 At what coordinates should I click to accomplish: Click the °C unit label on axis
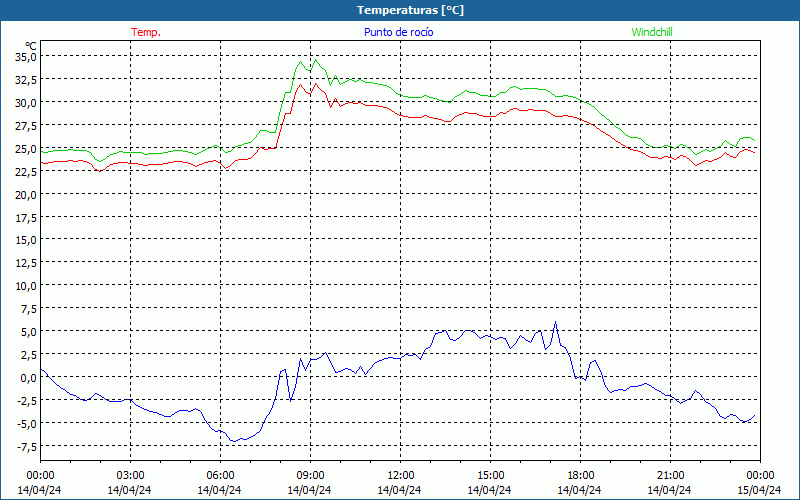[x=31, y=46]
